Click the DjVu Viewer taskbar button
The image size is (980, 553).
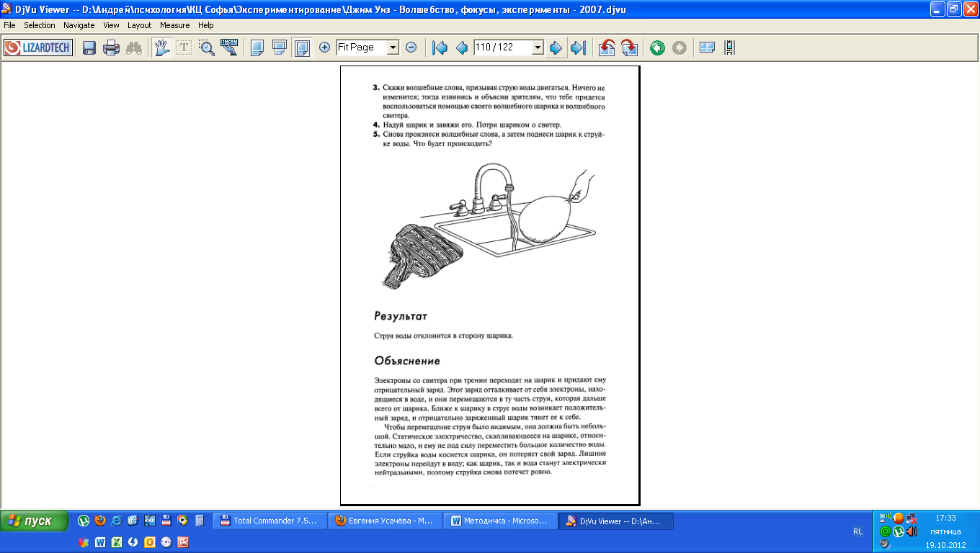coord(617,521)
